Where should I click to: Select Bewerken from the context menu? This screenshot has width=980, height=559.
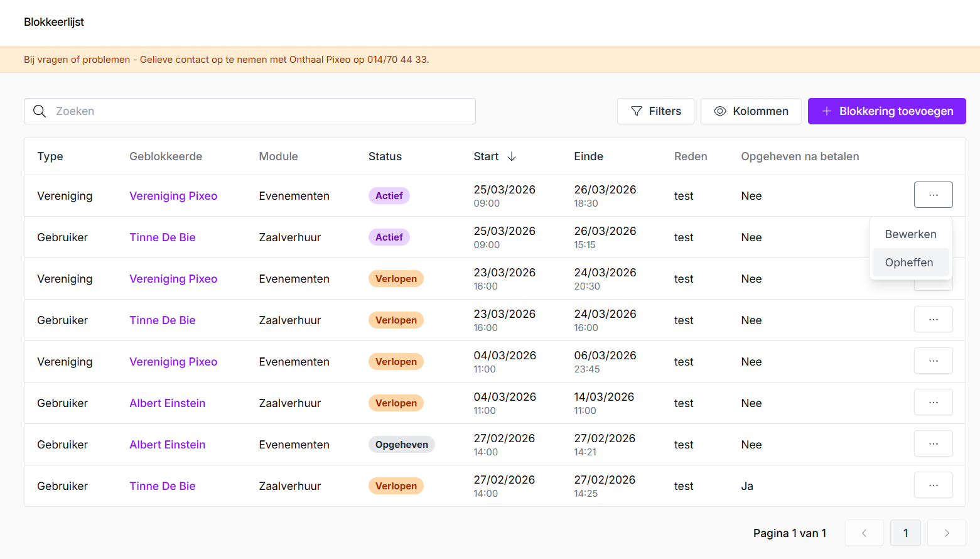(910, 234)
